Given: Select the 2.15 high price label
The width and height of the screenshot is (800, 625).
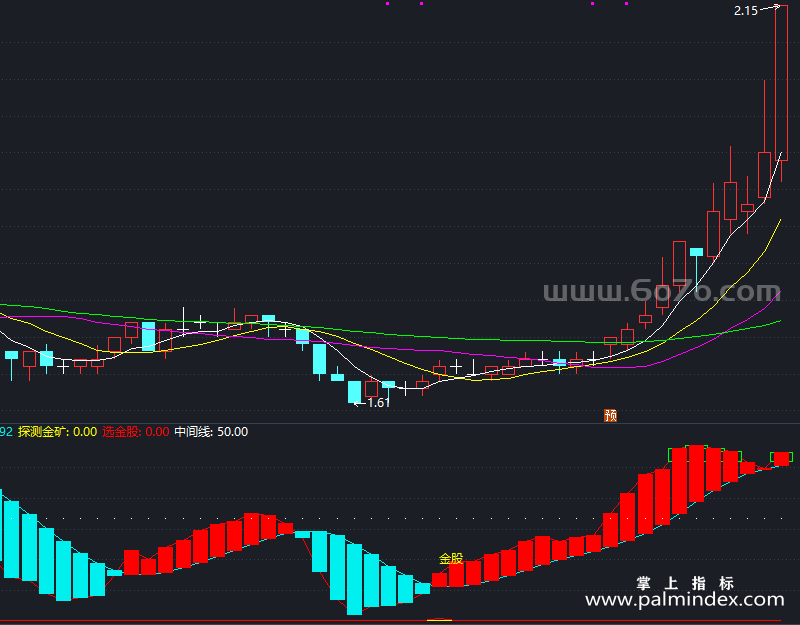Looking at the screenshot, I should (x=745, y=11).
